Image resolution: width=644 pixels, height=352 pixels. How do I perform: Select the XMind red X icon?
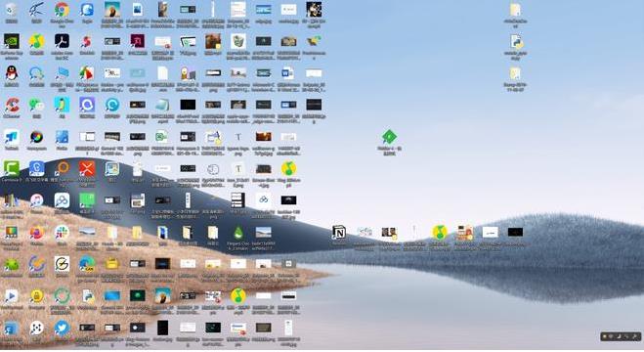(87, 168)
